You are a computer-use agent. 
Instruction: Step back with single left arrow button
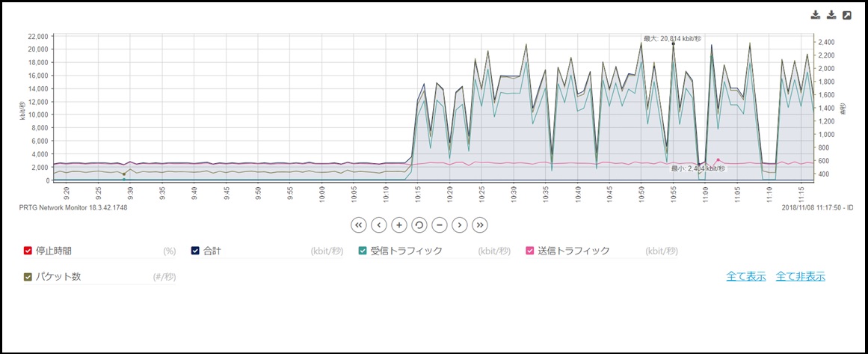click(378, 225)
